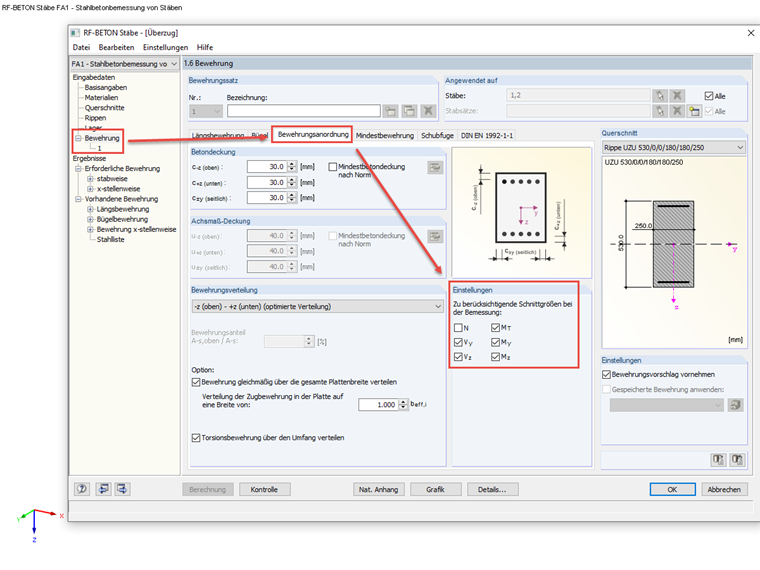Open the help icon in bottom-left corner

point(82,489)
